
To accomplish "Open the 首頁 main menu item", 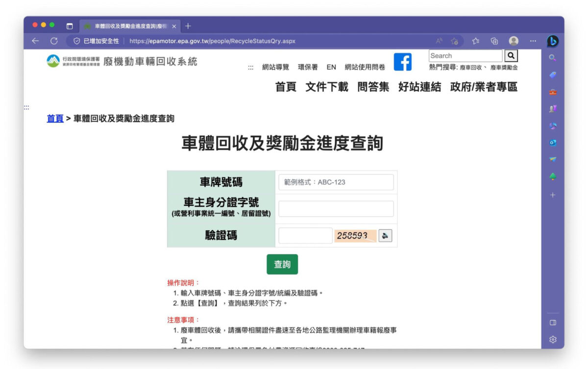I will pyautogui.click(x=286, y=87).
